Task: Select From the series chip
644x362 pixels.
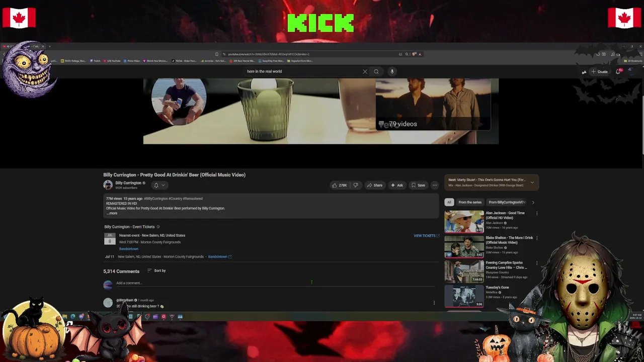Action: point(470,202)
